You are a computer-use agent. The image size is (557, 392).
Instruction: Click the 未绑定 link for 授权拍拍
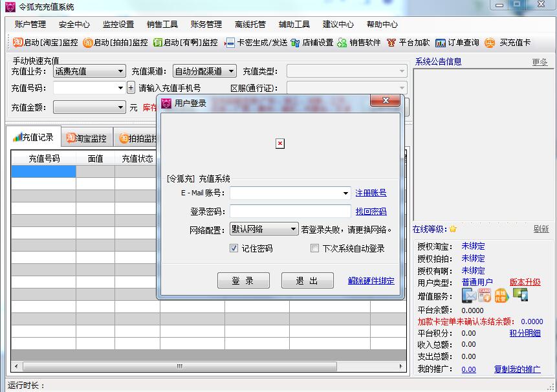click(473, 258)
